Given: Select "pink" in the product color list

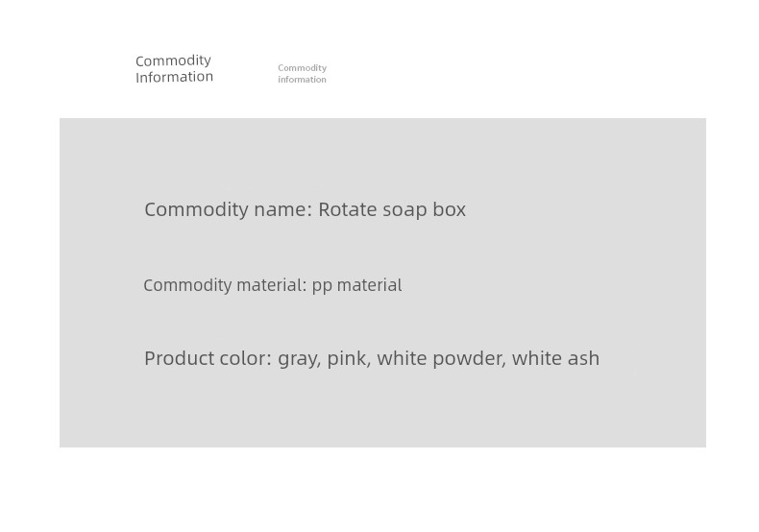Looking at the screenshot, I should pos(347,358).
